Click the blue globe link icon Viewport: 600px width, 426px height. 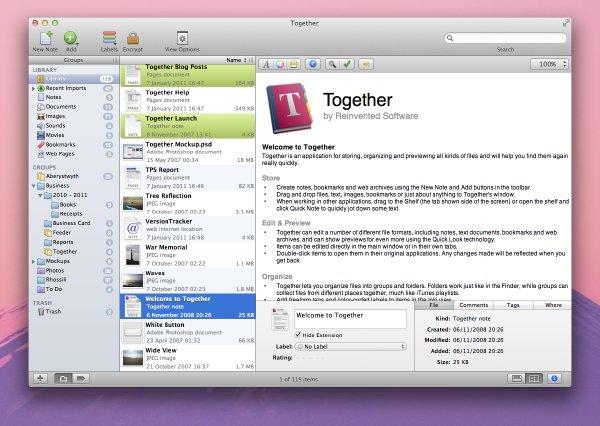(x=313, y=64)
